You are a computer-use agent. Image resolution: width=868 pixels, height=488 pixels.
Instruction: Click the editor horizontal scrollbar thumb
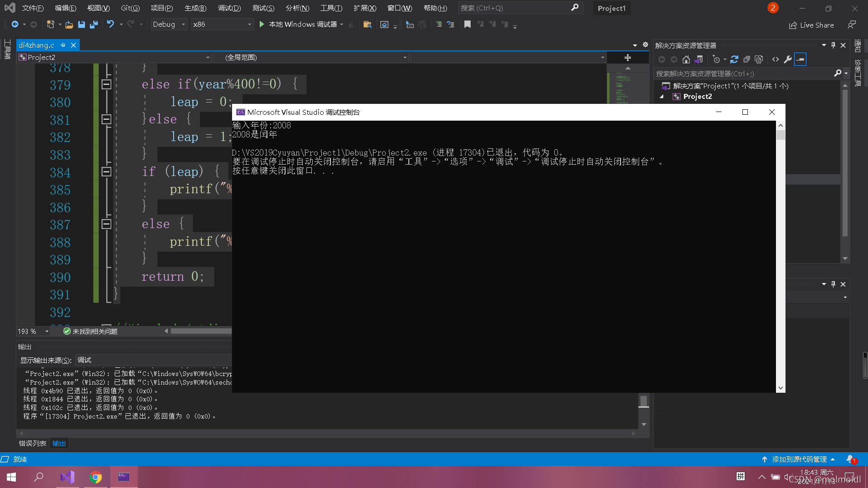[x=201, y=332]
